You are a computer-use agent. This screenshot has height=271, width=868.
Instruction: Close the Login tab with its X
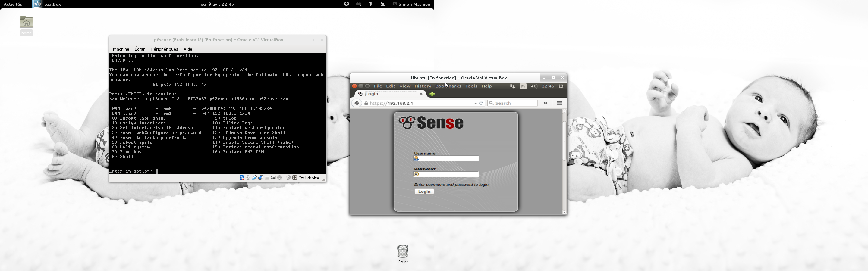point(421,94)
